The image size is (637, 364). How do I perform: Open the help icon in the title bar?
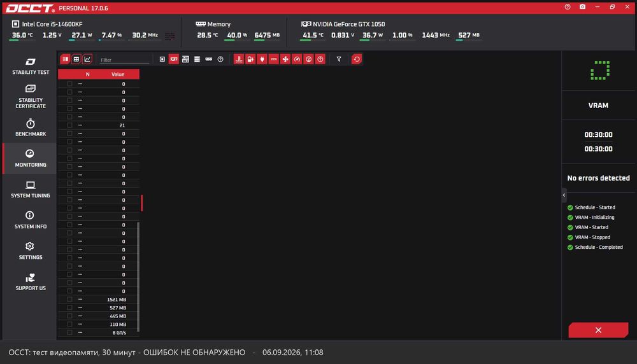(x=568, y=7)
